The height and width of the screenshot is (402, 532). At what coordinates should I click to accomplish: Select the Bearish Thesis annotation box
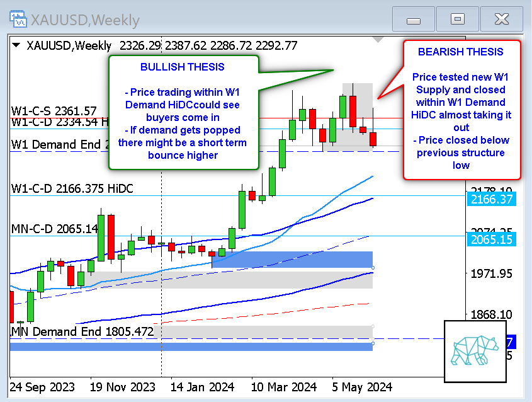pyautogui.click(x=461, y=108)
